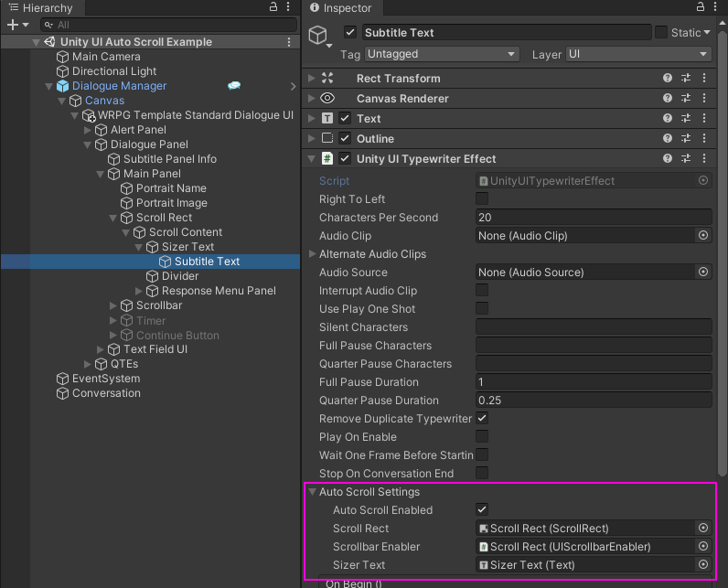Expand the Scrollbar tree node
This screenshot has height=588, width=728.
(113, 305)
